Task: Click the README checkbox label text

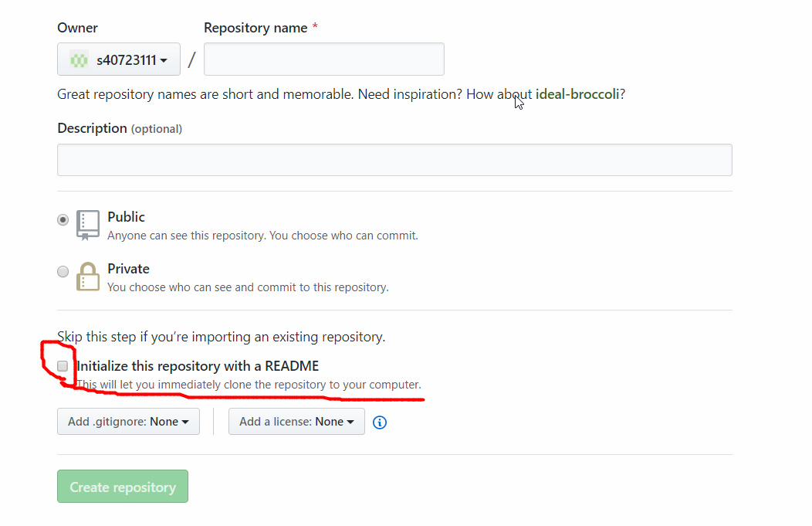Action: click(198, 366)
